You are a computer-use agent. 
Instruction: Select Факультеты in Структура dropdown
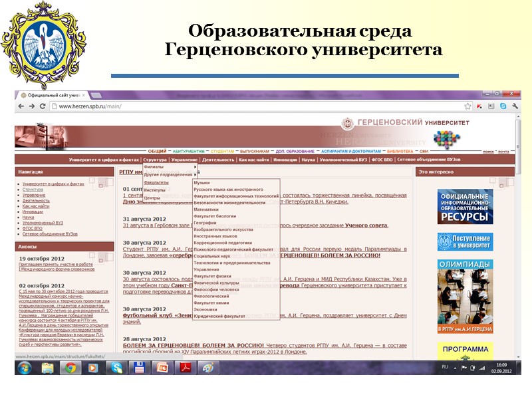tap(156, 182)
